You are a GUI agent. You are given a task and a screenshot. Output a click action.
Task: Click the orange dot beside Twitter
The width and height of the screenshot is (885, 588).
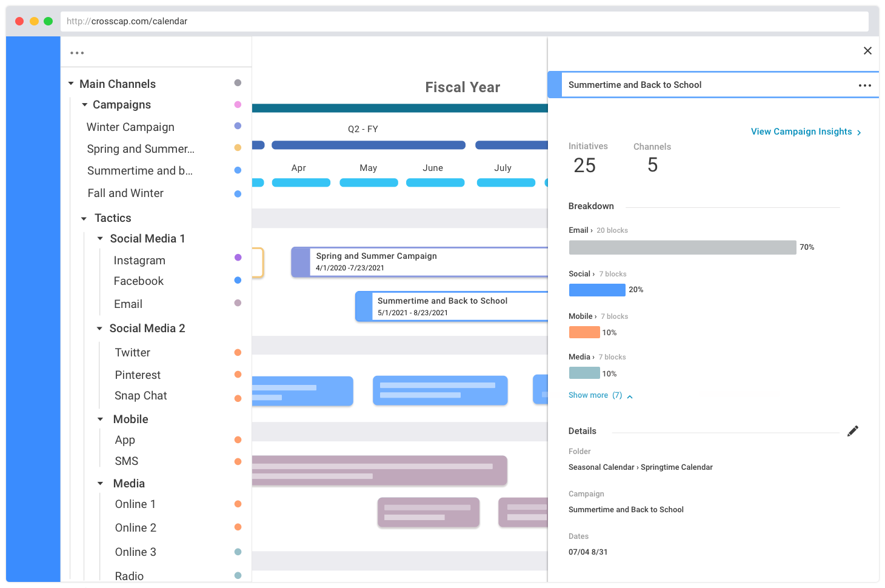238,353
